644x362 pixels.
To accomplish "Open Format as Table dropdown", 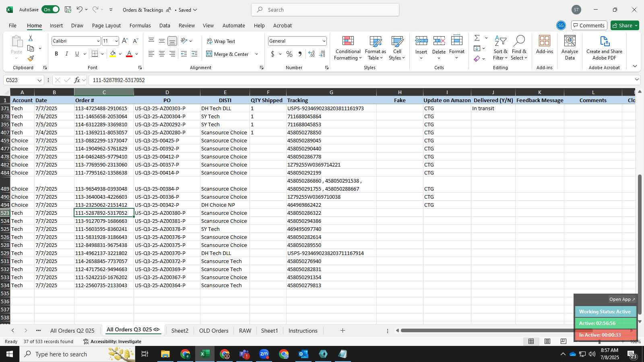I will [x=375, y=47].
